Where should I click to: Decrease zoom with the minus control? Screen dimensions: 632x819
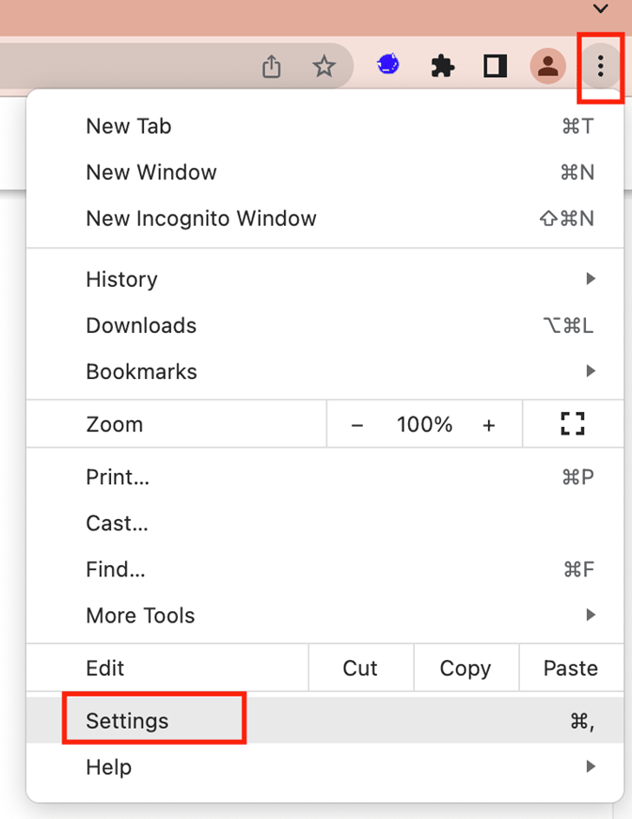tap(357, 424)
